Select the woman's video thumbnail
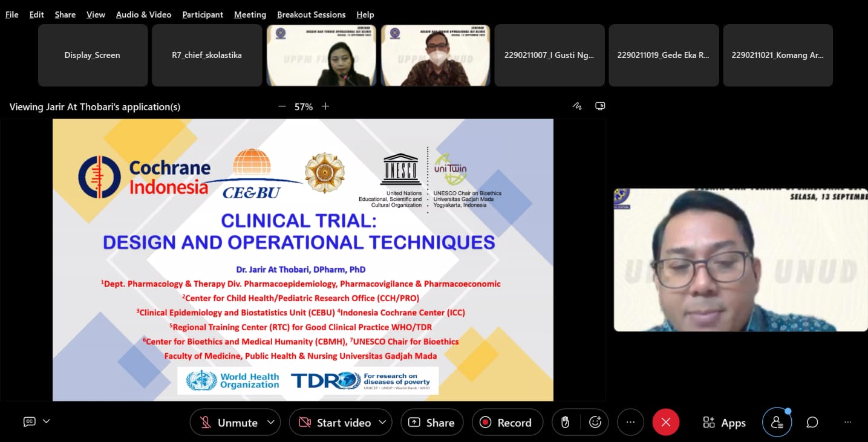The width and height of the screenshot is (868, 442). pos(321,55)
